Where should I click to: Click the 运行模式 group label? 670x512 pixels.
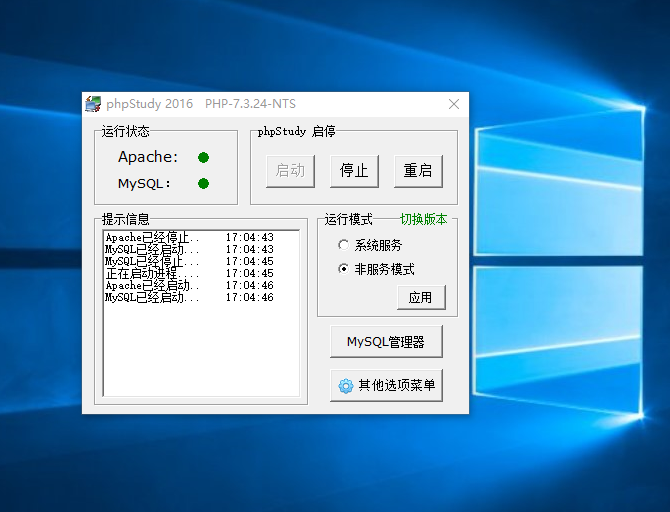point(349,219)
